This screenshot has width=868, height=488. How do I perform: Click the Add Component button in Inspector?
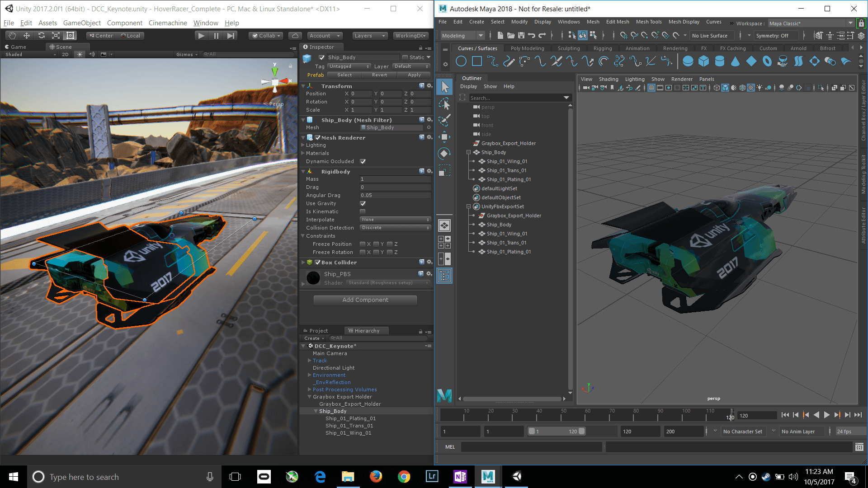pyautogui.click(x=364, y=300)
